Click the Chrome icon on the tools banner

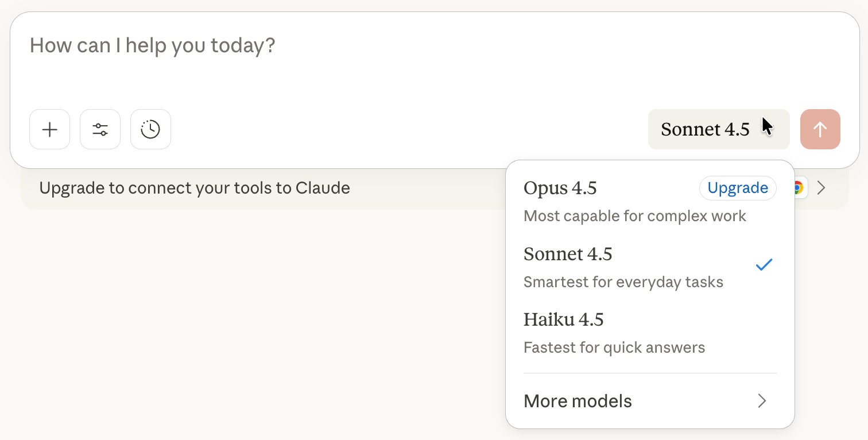(x=799, y=188)
